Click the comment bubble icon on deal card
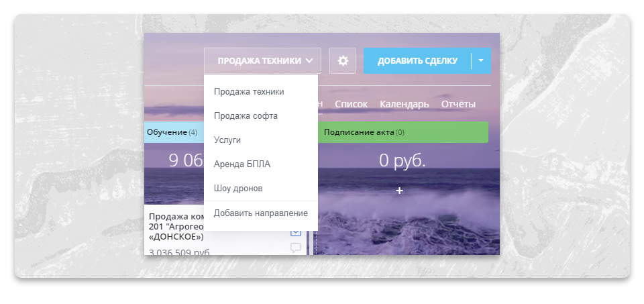 tap(295, 248)
